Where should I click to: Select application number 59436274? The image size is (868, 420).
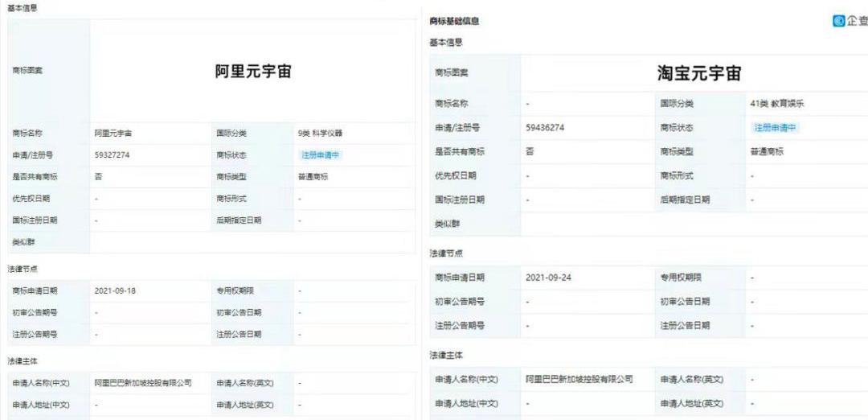[x=545, y=127]
